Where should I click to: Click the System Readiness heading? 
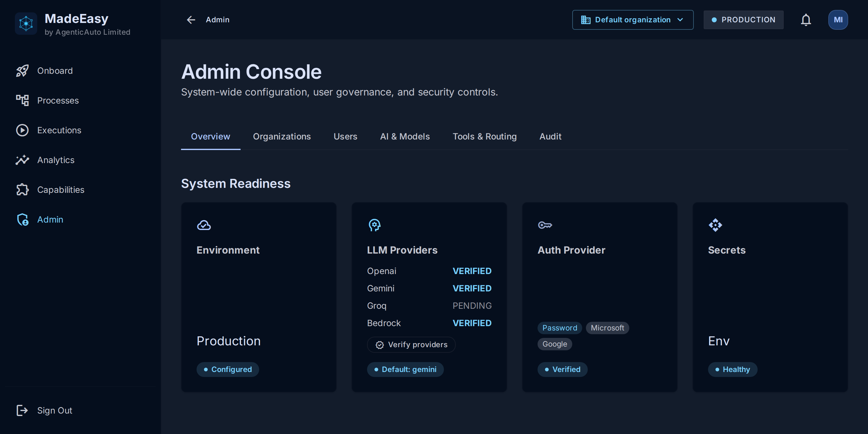click(236, 184)
